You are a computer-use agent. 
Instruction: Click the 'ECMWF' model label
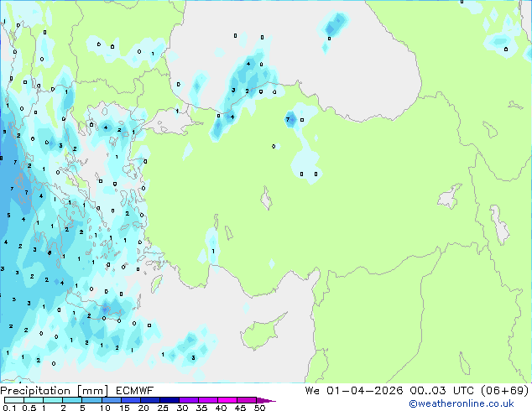pos(135,391)
